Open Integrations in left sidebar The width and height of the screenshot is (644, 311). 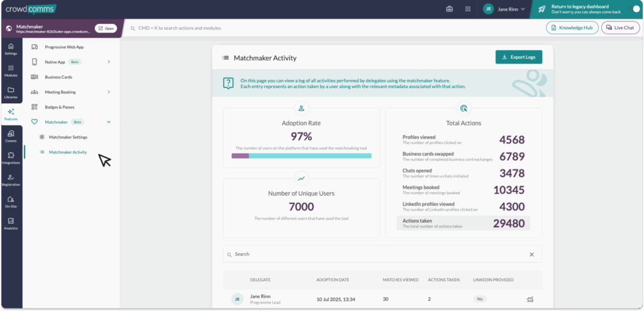tap(11, 158)
